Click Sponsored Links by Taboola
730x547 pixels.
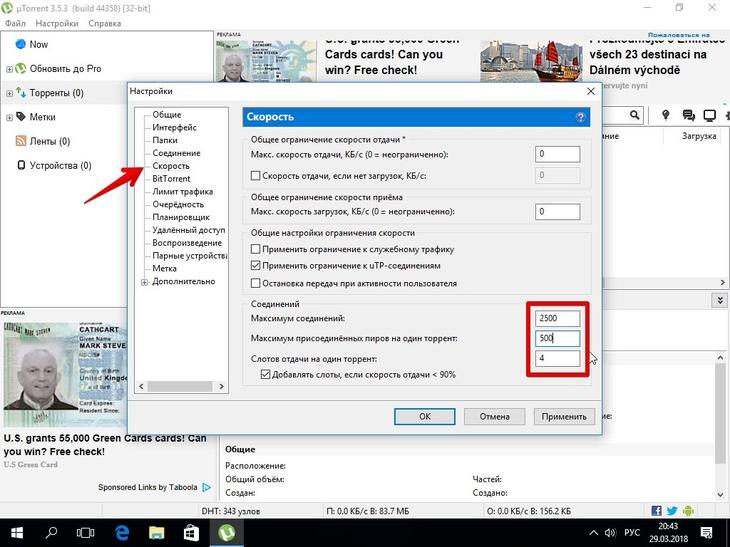click(x=148, y=487)
